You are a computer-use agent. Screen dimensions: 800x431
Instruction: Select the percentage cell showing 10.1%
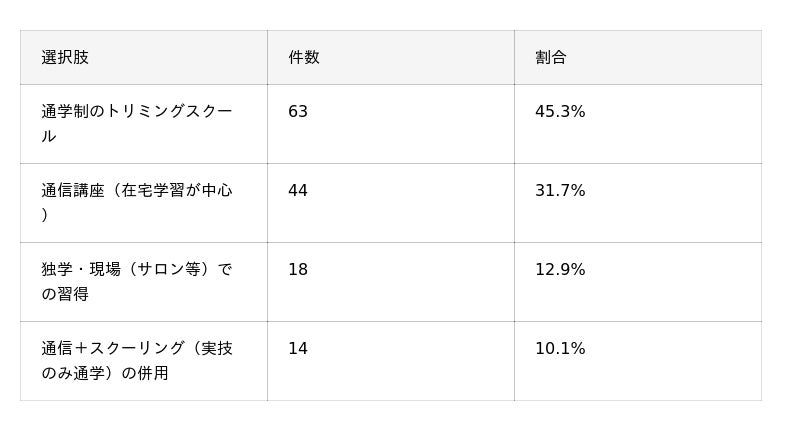coord(638,361)
